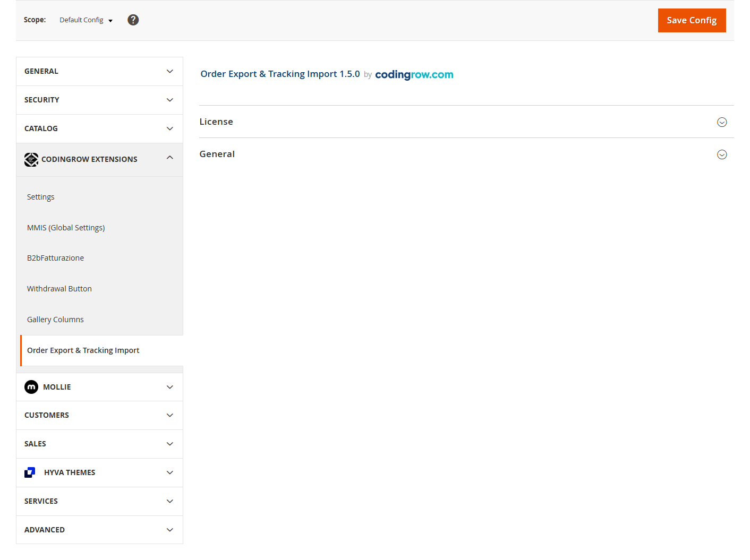
Task: Click the Hyva Themes logo icon
Action: coord(30,472)
